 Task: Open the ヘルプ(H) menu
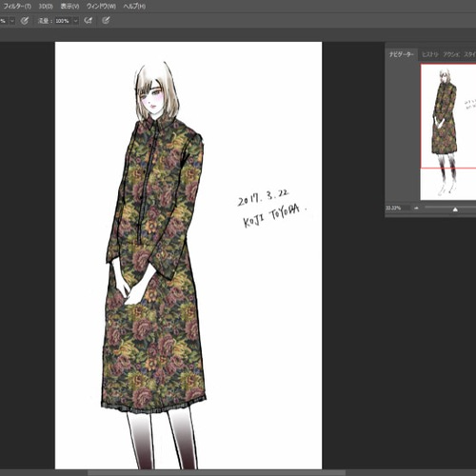pyautogui.click(x=134, y=6)
